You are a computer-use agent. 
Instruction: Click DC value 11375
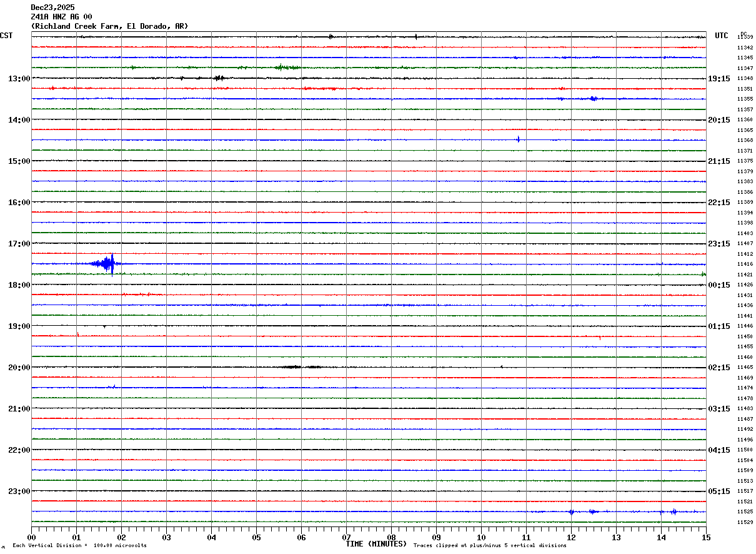pyautogui.click(x=745, y=161)
